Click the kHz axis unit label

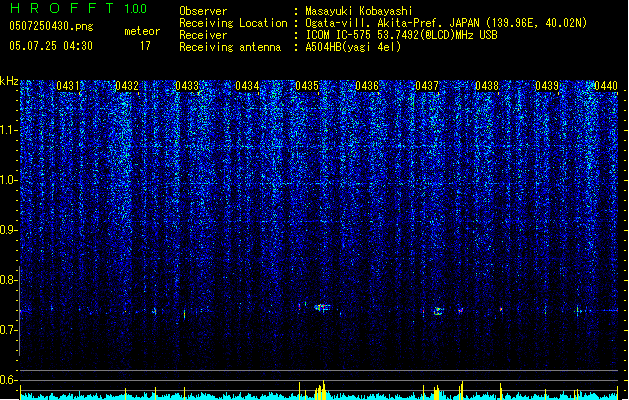(9, 81)
